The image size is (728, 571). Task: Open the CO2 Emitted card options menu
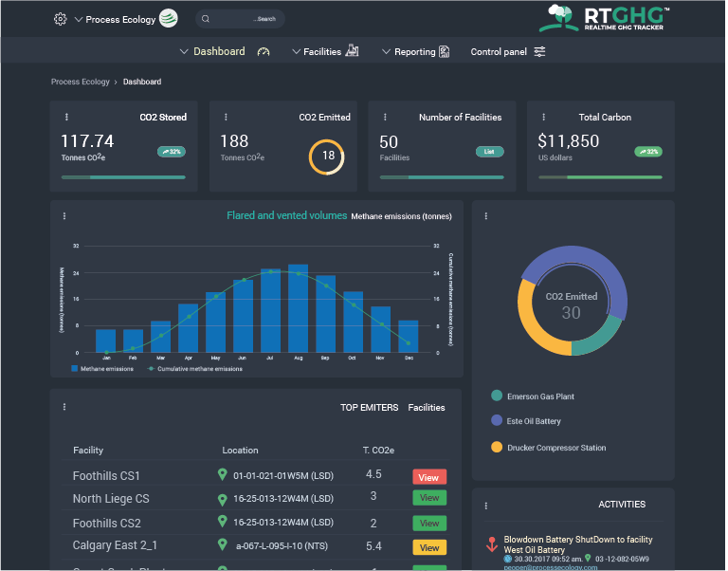point(227,117)
